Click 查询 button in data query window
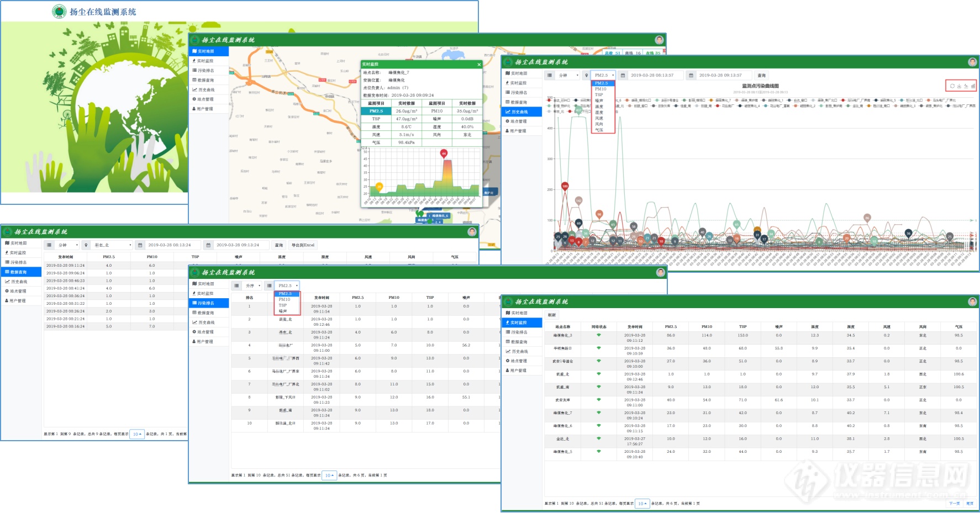The height and width of the screenshot is (513, 980). pyautogui.click(x=279, y=245)
